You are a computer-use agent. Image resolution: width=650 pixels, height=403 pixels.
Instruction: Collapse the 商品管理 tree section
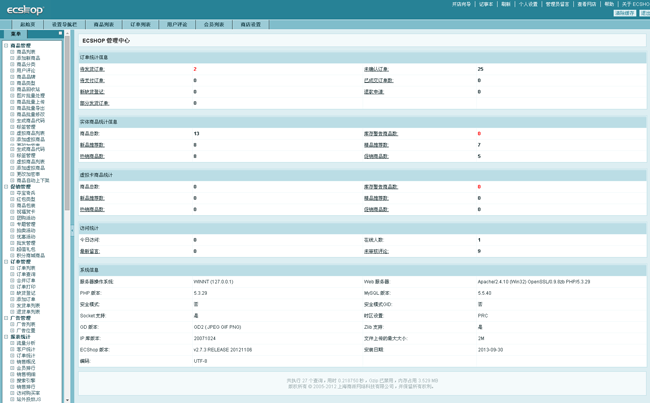[x=5, y=46]
